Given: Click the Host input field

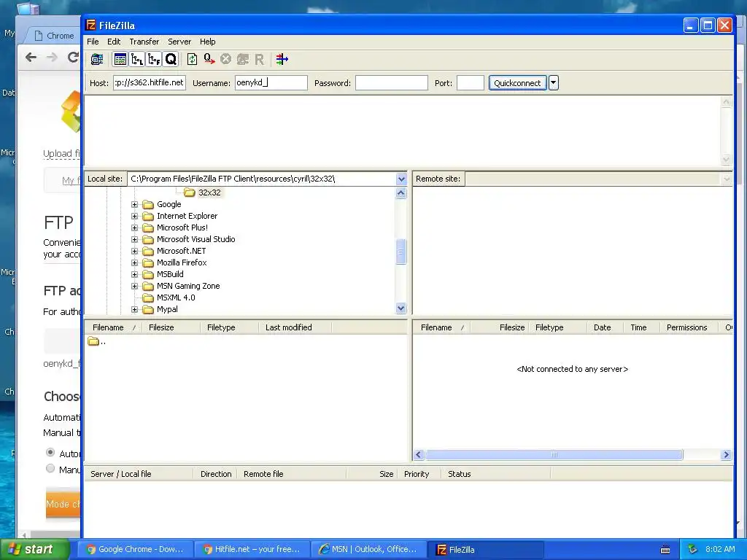Looking at the screenshot, I should coord(150,83).
